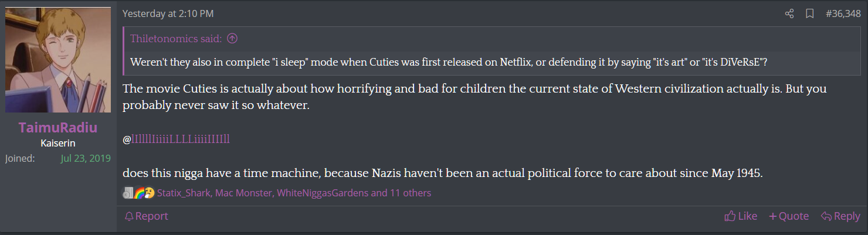Like the post with thumbs-up button

point(741,216)
